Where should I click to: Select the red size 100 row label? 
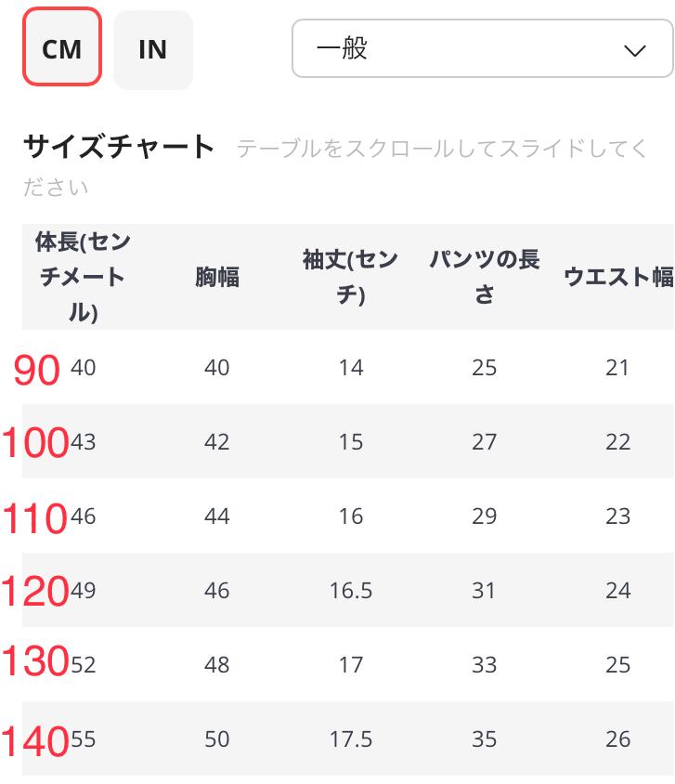click(35, 442)
